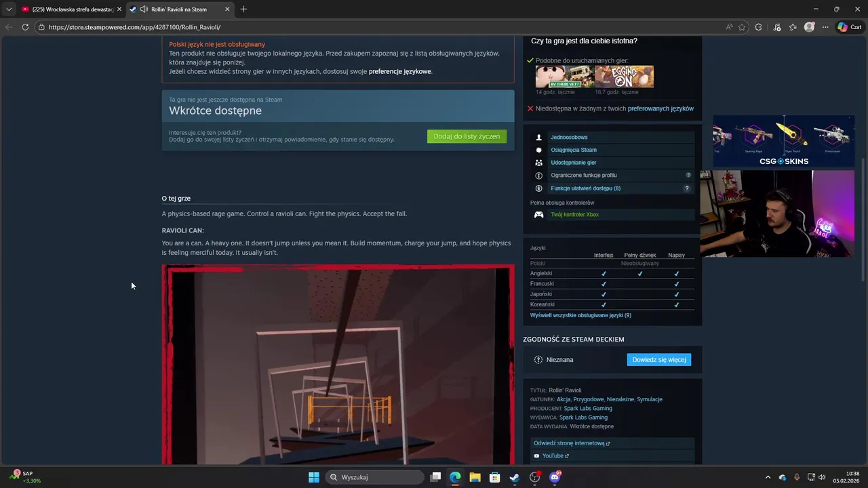Click the preferencje językowe link
The height and width of the screenshot is (488, 868).
(399, 71)
